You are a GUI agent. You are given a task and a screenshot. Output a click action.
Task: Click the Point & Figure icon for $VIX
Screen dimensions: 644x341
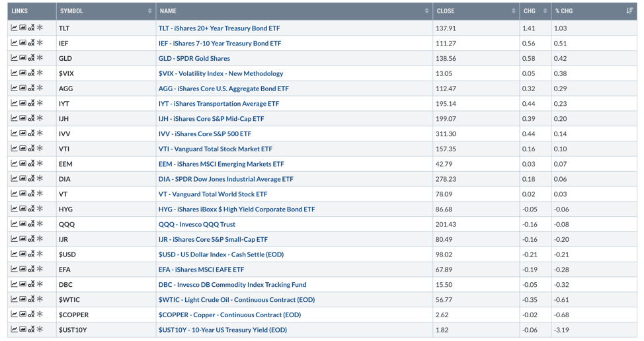point(31,73)
